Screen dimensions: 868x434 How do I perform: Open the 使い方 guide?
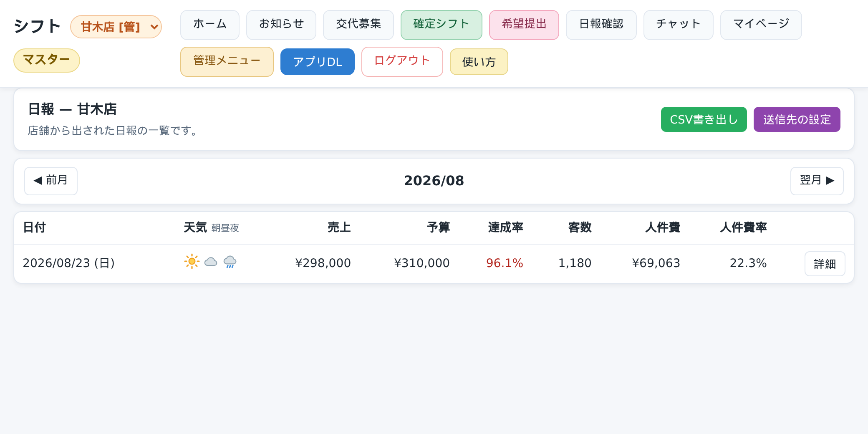(479, 62)
